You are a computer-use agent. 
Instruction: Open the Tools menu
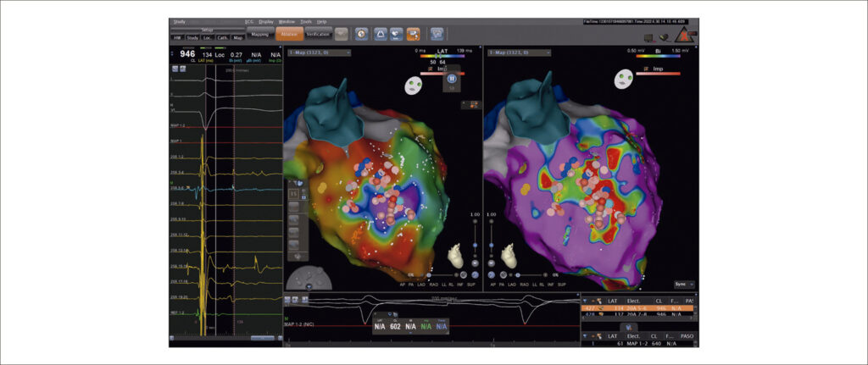306,21
